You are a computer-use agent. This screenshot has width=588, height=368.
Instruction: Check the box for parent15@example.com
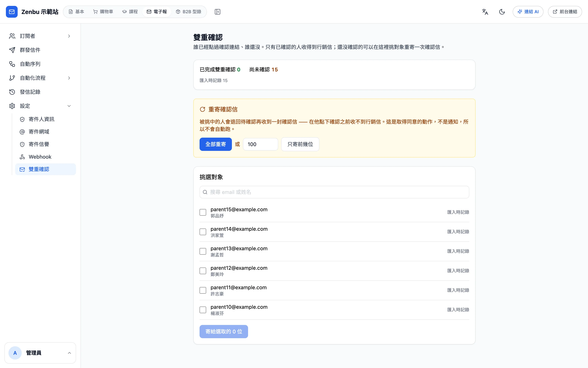click(203, 212)
